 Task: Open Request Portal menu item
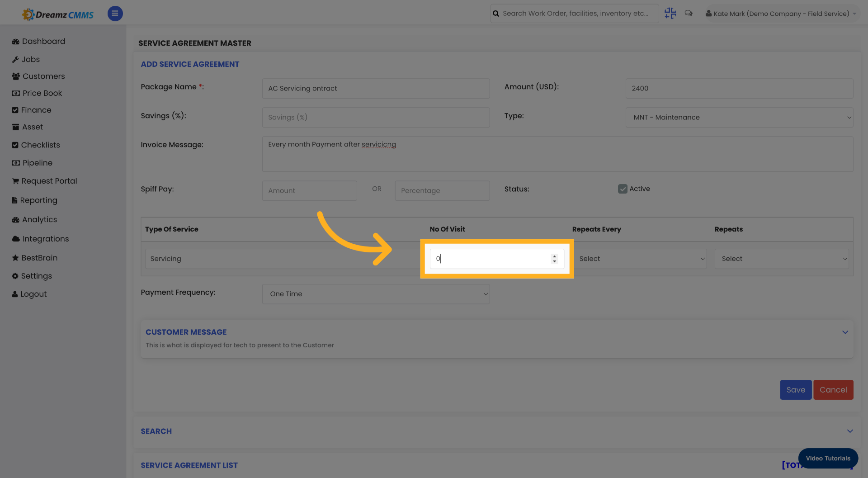pyautogui.click(x=49, y=181)
